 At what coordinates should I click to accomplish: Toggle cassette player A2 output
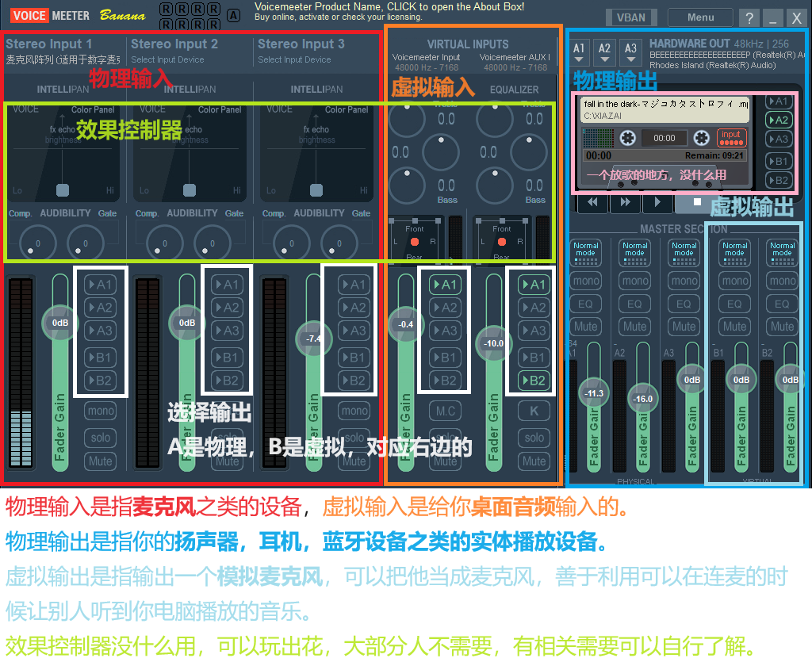pyautogui.click(x=777, y=120)
